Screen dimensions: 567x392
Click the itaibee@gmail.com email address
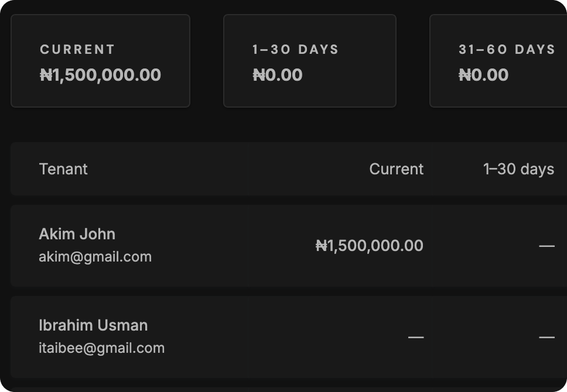tap(101, 348)
